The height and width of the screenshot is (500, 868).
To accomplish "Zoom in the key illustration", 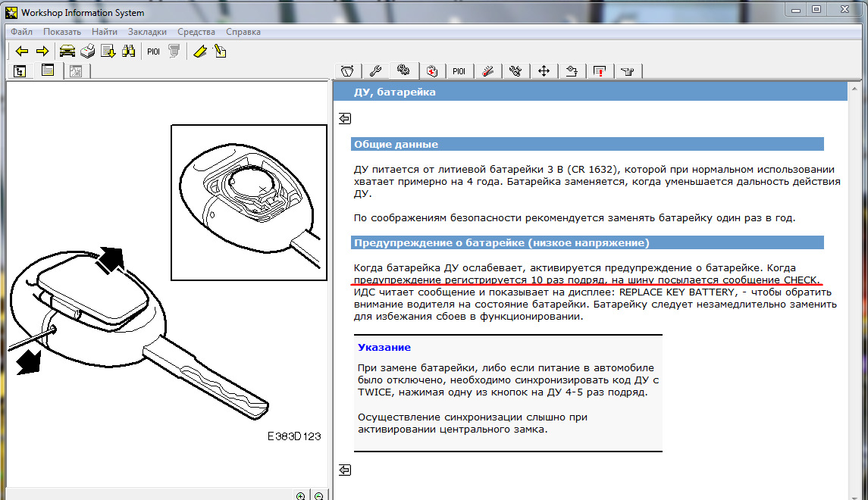I will click(x=301, y=495).
